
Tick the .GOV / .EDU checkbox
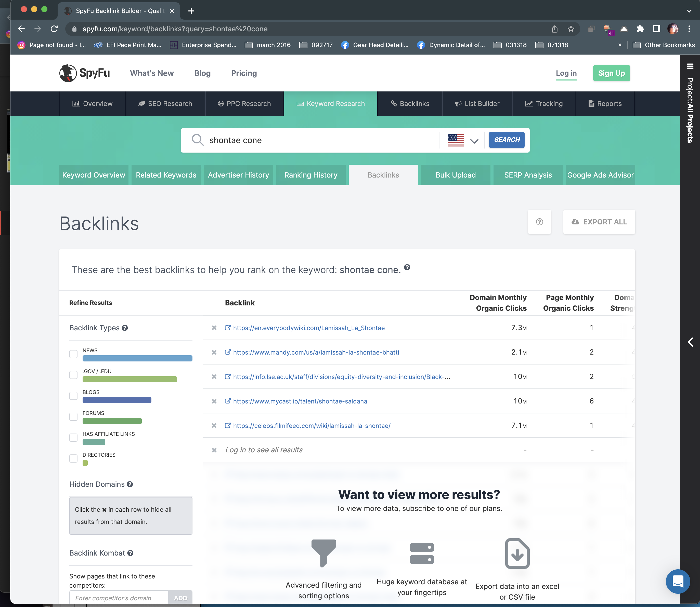pos(73,375)
